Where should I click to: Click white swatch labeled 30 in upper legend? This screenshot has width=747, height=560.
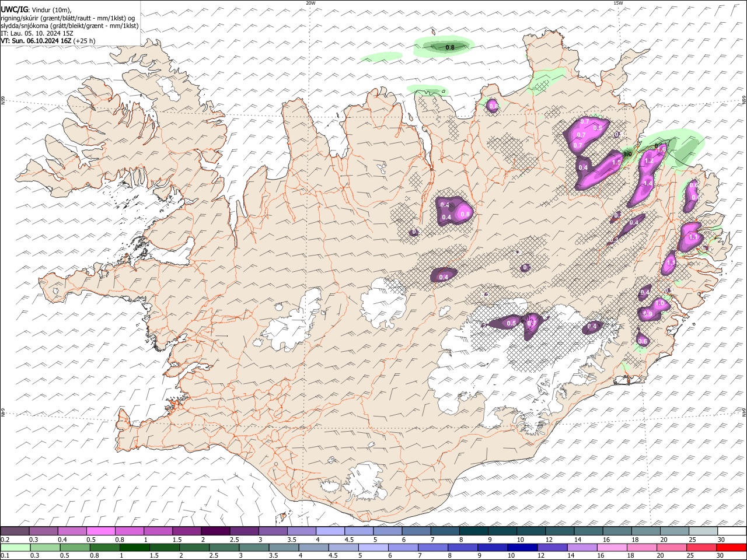click(732, 531)
